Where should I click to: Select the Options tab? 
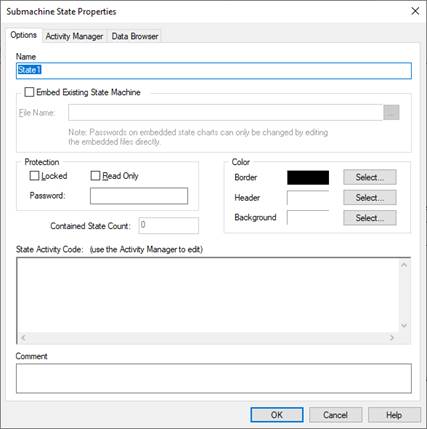coord(23,35)
